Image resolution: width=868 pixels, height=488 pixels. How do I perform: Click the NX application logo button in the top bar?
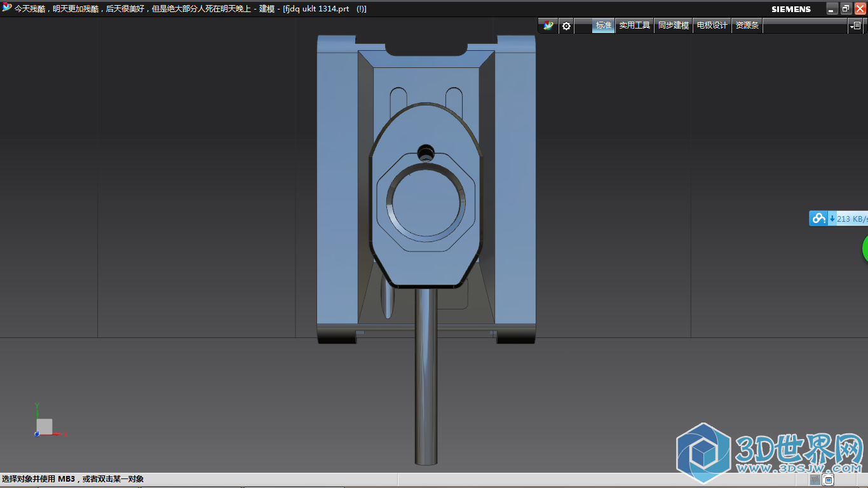(x=548, y=25)
